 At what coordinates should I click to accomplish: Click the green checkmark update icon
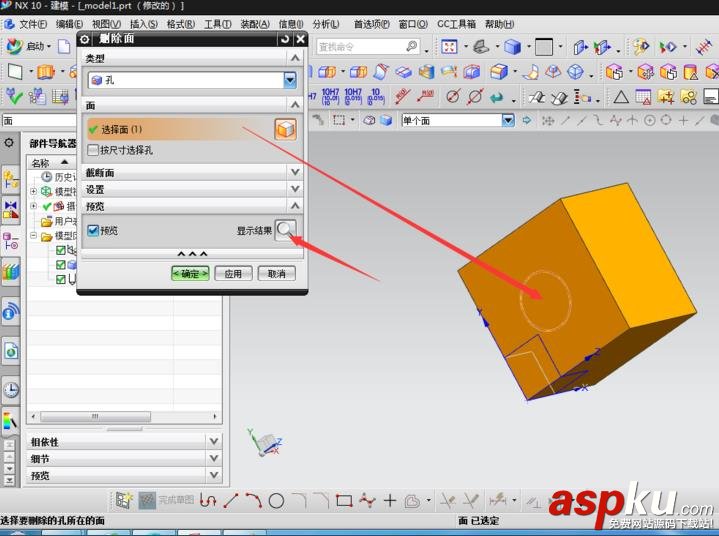point(14,97)
